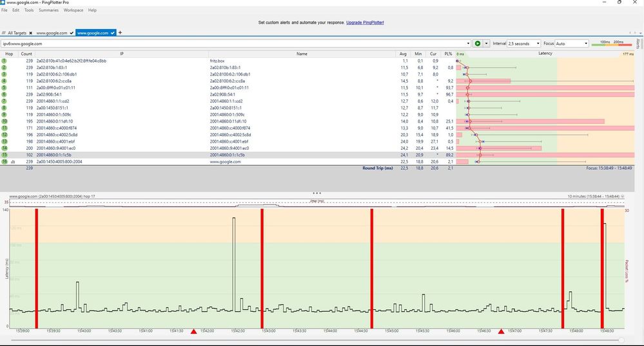Open the Tools menu

pos(29,10)
